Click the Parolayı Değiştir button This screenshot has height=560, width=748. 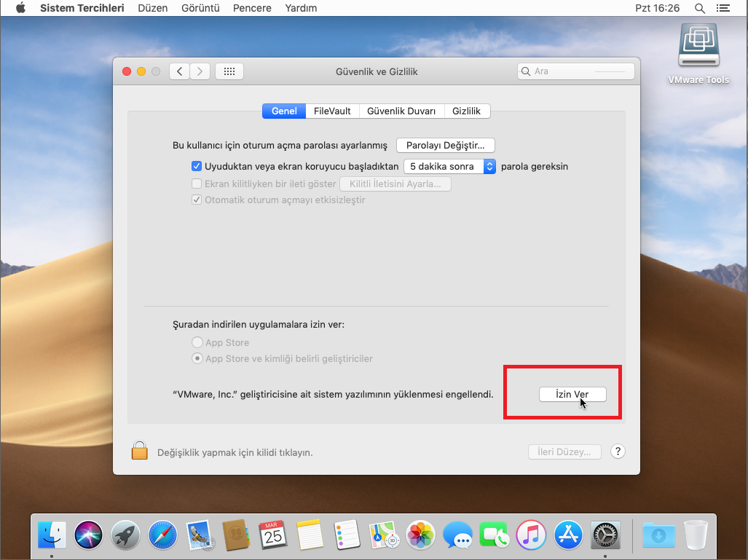(445, 145)
